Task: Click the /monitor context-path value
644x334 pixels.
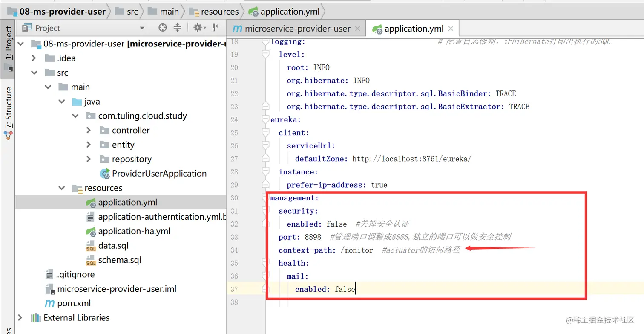Action: (357, 250)
